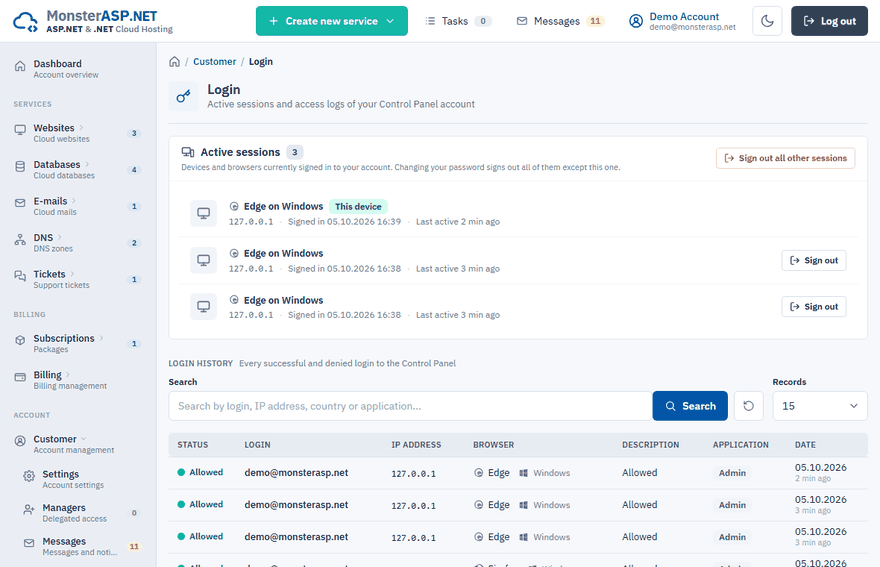
Task: Click the Active sessions count badge 3
Action: point(295,152)
